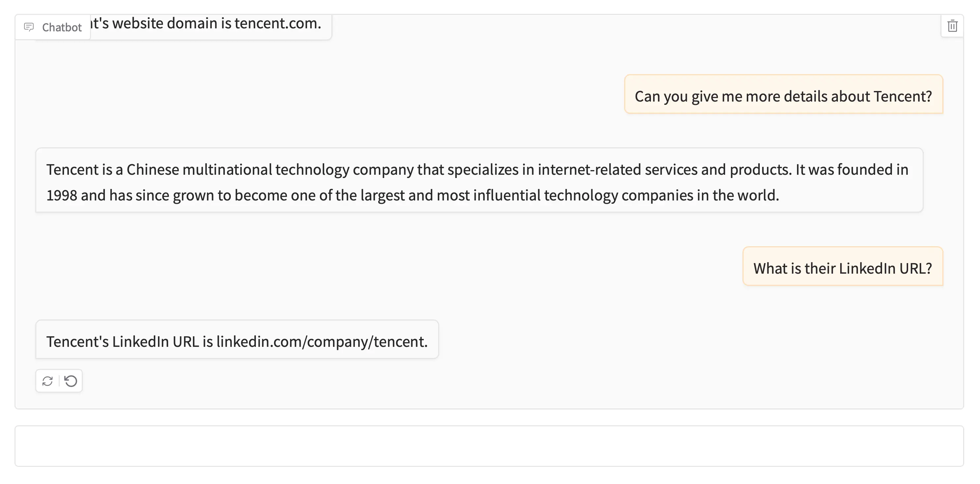Focus the empty message input box

pos(489,446)
